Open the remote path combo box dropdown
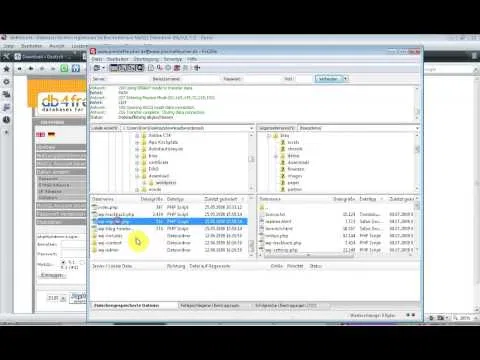 click(417, 128)
